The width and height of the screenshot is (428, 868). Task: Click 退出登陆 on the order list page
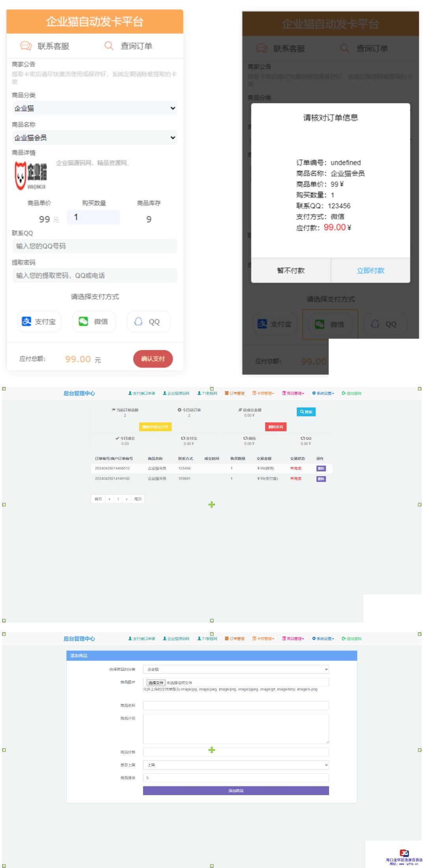pos(352,393)
